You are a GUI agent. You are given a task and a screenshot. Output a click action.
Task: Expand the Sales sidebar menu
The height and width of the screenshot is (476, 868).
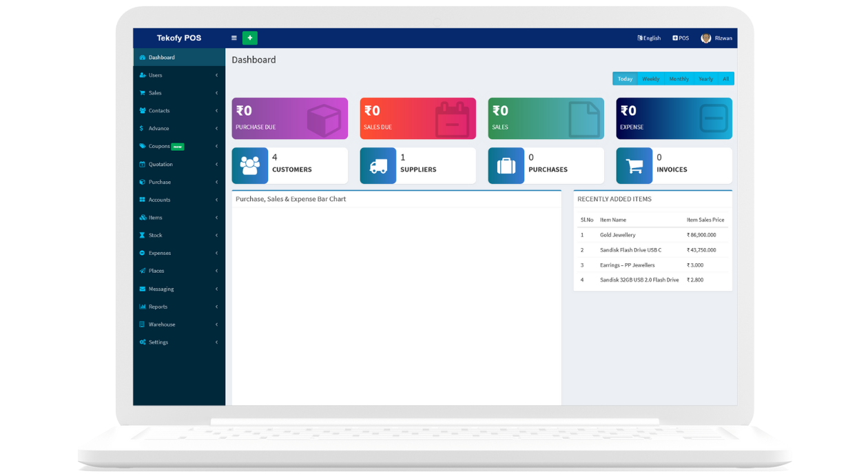(x=155, y=93)
